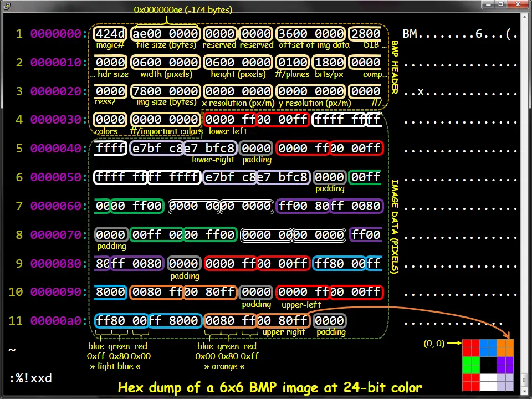
Task: Click the Vim application icon in title bar
Action: click(7, 6)
